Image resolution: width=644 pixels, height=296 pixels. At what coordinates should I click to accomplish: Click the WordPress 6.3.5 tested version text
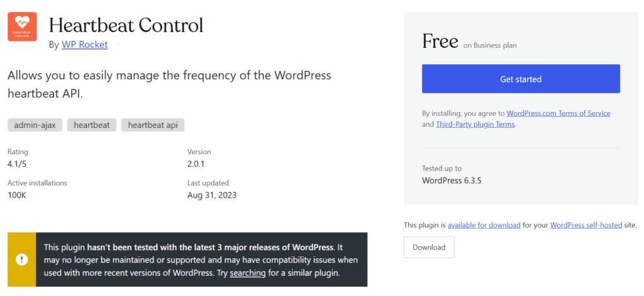(452, 180)
